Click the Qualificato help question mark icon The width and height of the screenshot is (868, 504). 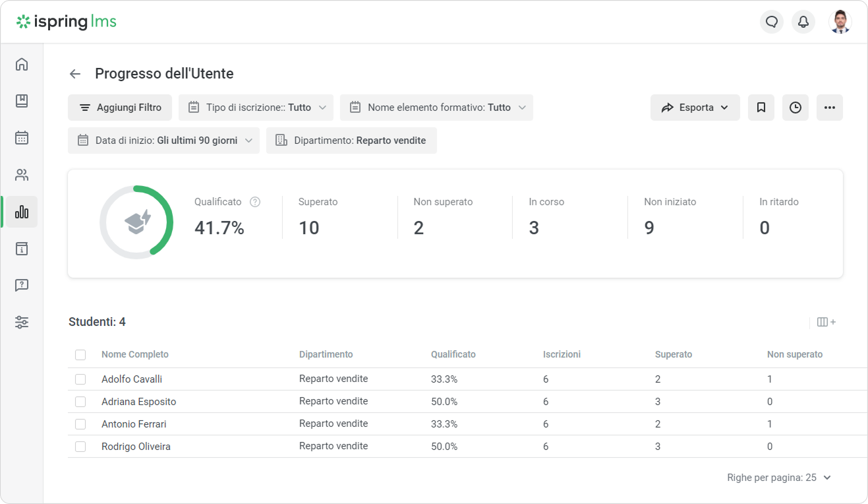pos(255,202)
